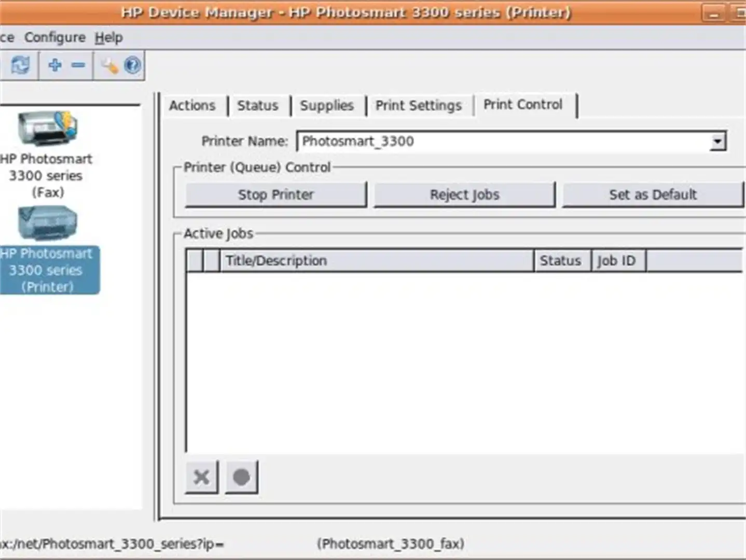Click the Set as Default button
746x560 pixels.
[653, 194]
